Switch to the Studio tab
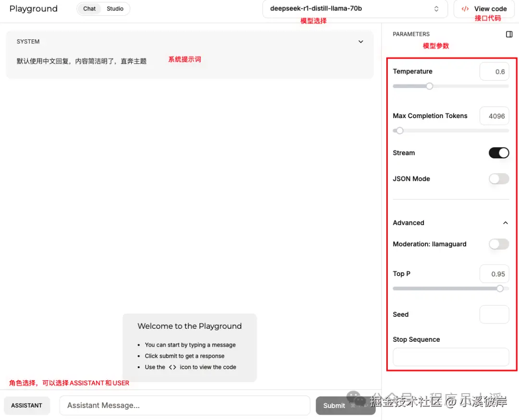Screen dimensions: 519x420 tap(115, 8)
